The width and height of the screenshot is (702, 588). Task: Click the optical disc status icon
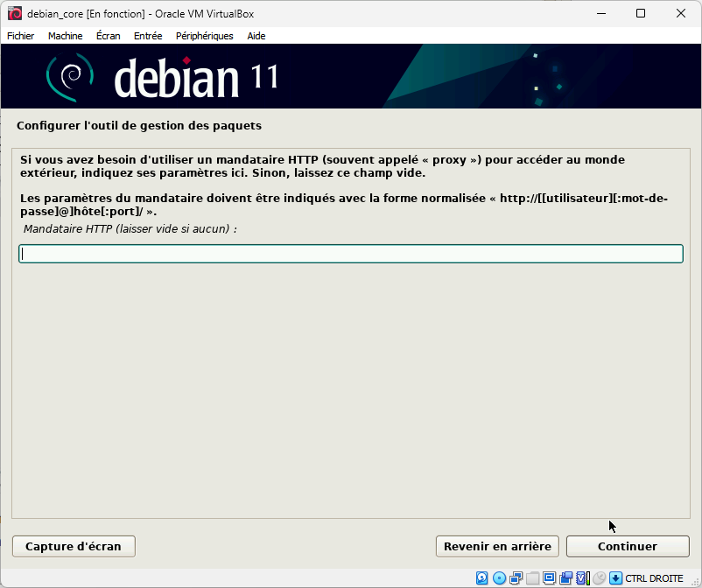pos(499,577)
